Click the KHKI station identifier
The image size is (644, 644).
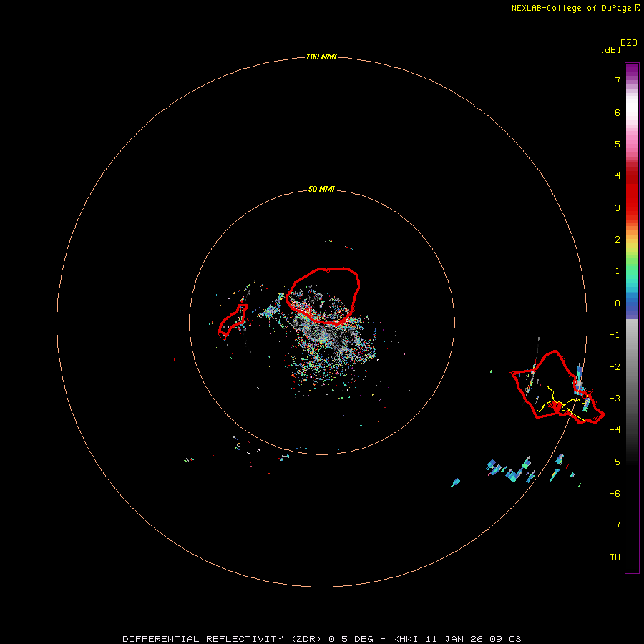[406, 639]
